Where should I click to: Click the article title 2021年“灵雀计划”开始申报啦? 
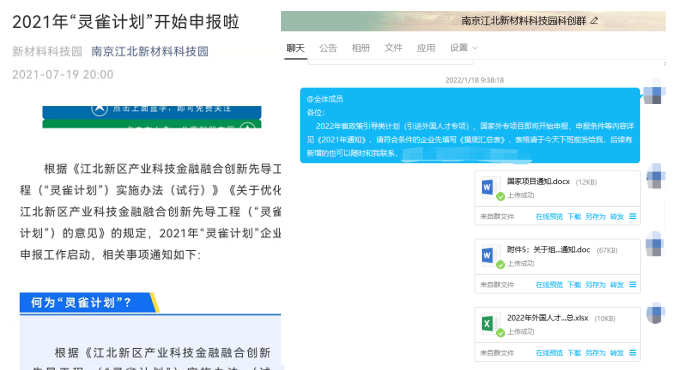(x=126, y=22)
